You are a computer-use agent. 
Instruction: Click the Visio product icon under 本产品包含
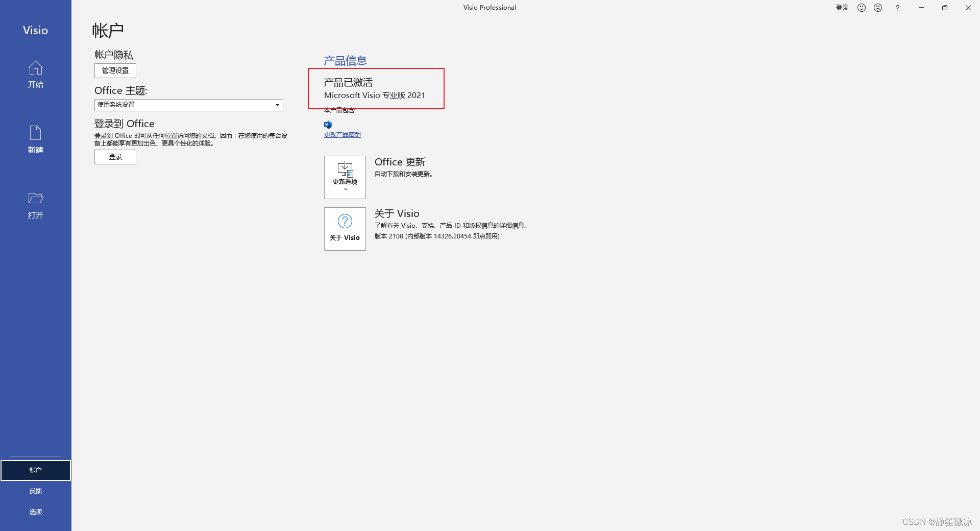328,124
